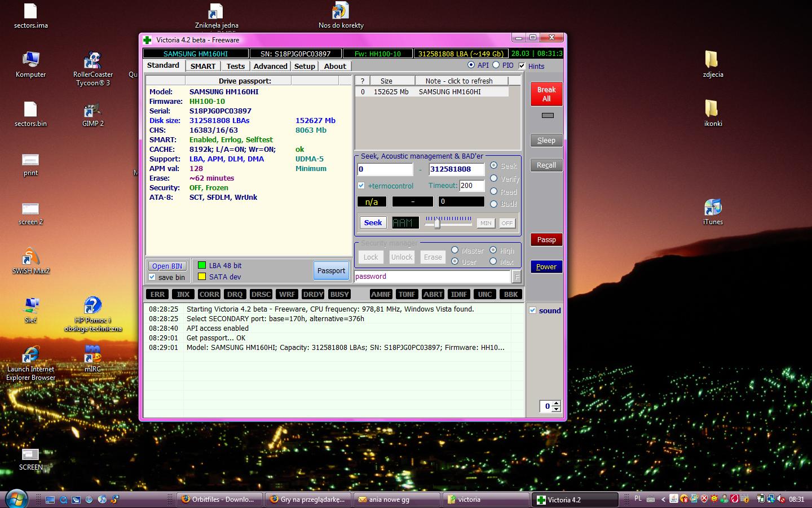812x508 pixels.
Task: Switch to ania nowe gg taskbar window
Action: (397, 500)
